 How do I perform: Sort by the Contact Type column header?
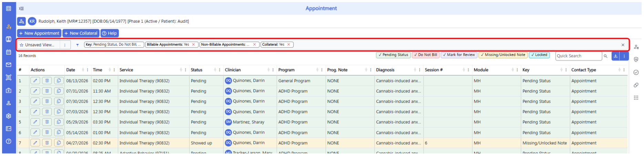coord(584,70)
